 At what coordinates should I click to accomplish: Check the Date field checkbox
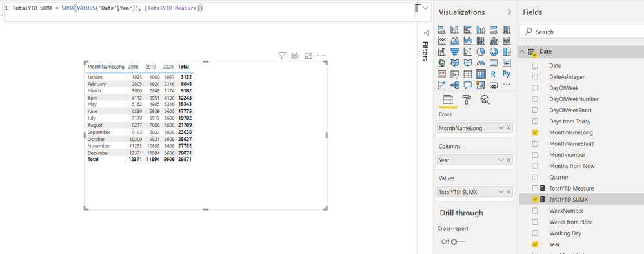point(535,65)
